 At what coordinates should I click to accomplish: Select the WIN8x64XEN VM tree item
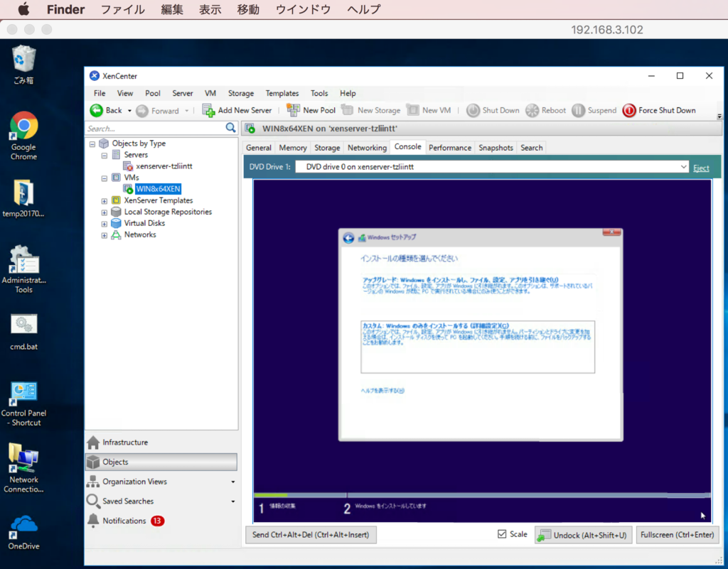[158, 189]
